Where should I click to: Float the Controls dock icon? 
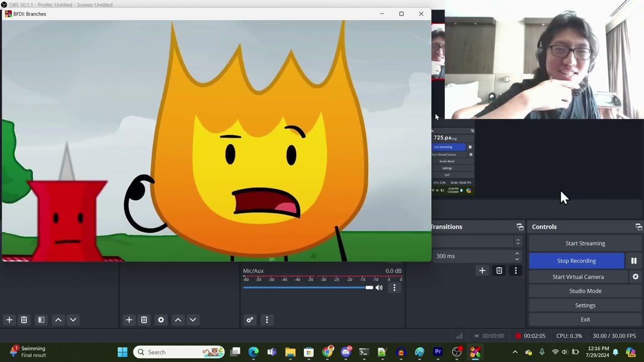[638, 227]
